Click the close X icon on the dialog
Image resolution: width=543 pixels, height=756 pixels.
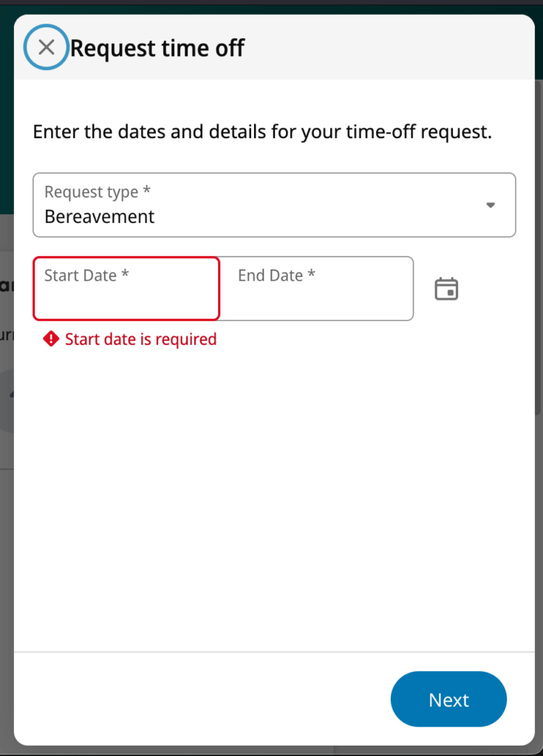(x=46, y=47)
